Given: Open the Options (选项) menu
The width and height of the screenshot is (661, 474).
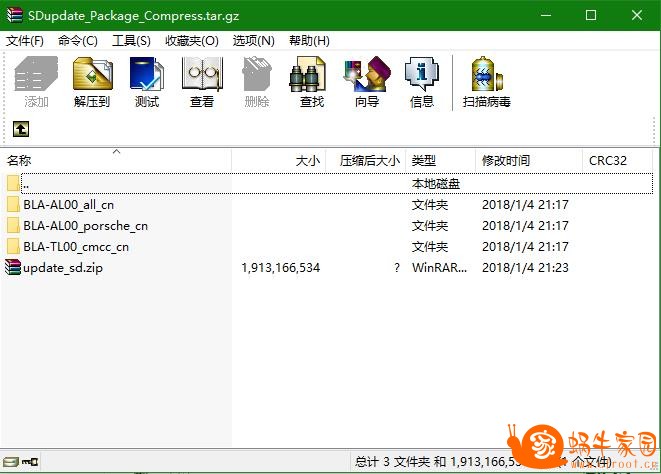Looking at the screenshot, I should (x=253, y=41).
